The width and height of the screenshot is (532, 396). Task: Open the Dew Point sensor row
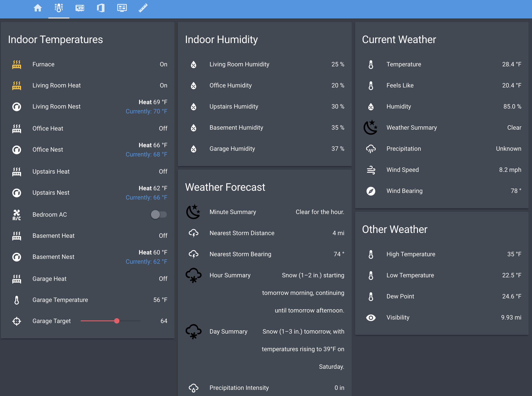tap(400, 296)
